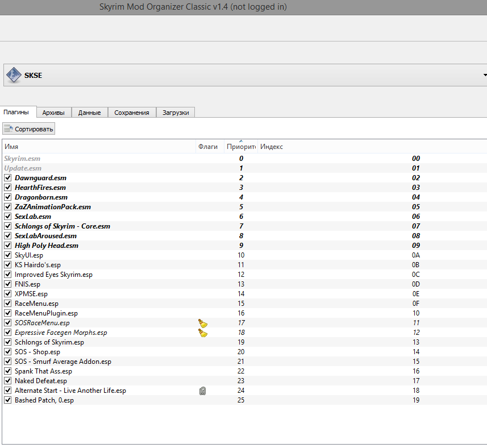Viewport: 487px width, 448px height.
Task: Disable the Dragonborn.esm plugin checkbox
Action: pyautogui.click(x=8, y=197)
